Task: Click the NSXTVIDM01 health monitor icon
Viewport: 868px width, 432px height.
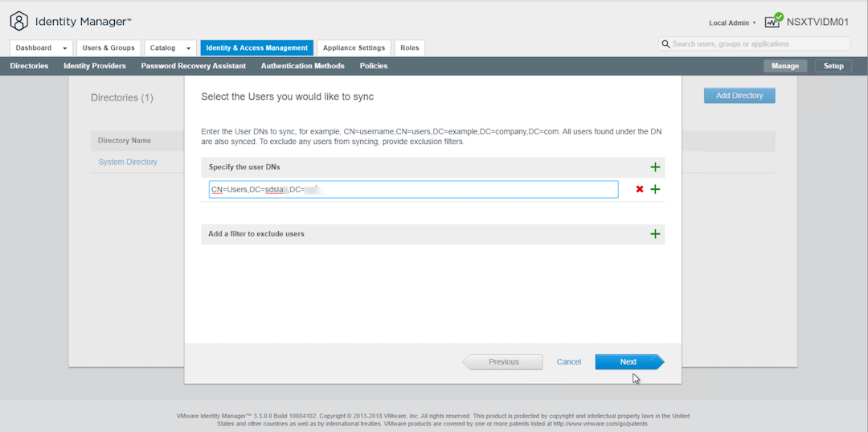Action: (773, 21)
